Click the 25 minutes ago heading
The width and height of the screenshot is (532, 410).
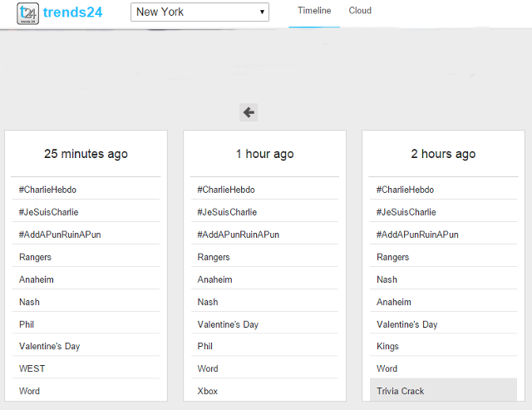point(86,154)
